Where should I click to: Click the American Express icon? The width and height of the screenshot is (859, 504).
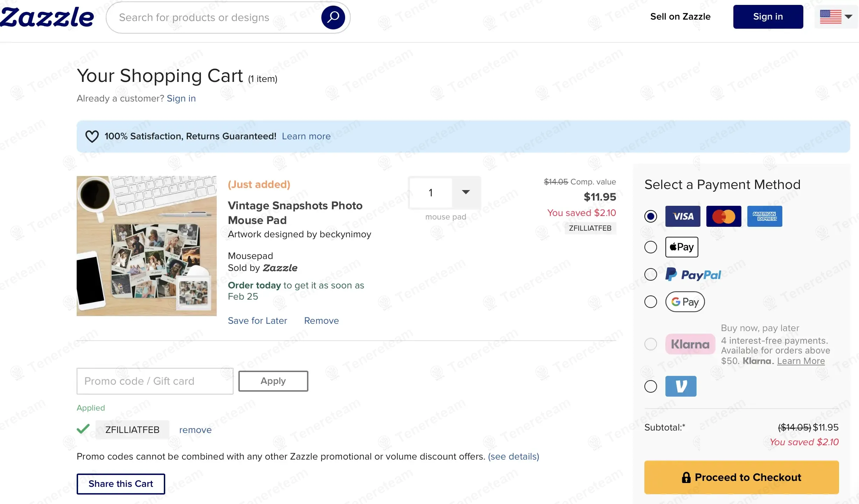coord(764,216)
